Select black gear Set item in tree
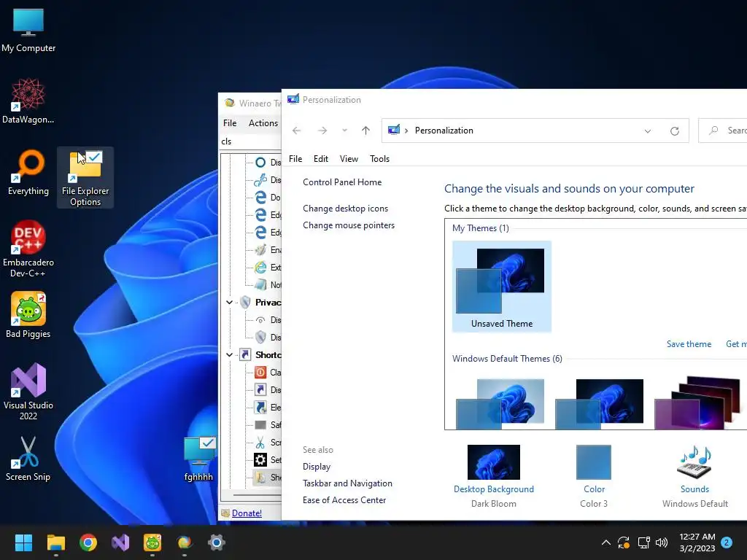747x560 pixels. (x=267, y=460)
